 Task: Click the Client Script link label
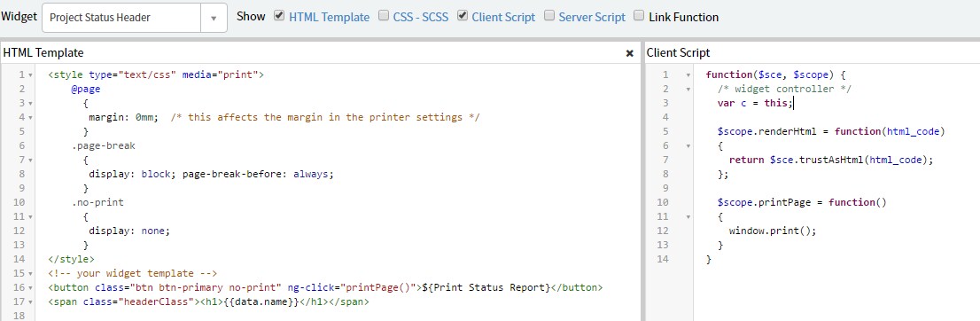pyautogui.click(x=503, y=18)
